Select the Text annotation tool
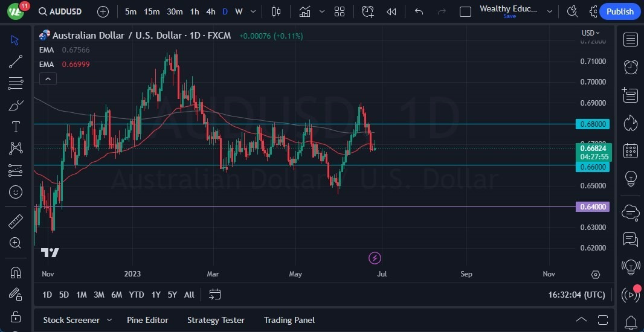Image resolution: width=644 pixels, height=332 pixels. [16, 127]
